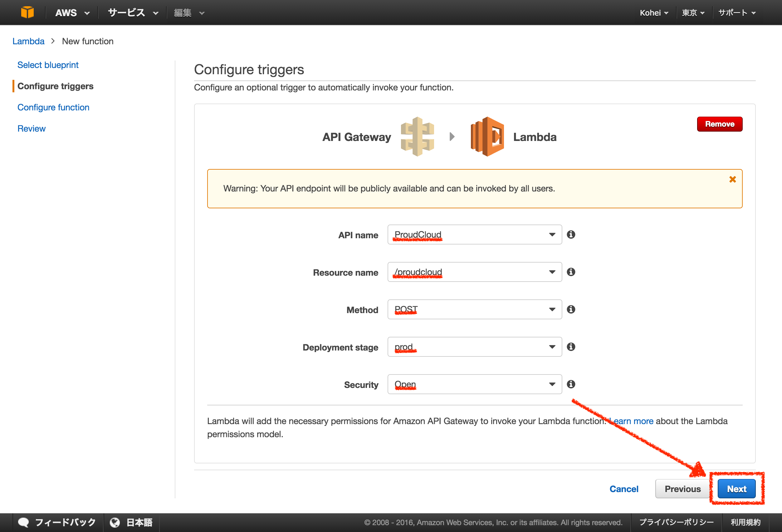Click the Remove trigger button

click(719, 124)
